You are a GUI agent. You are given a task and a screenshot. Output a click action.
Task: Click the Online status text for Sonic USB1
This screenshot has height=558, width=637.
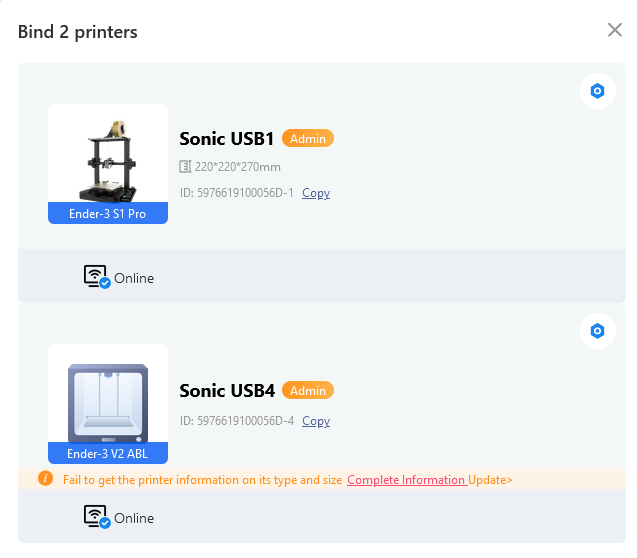coord(134,279)
